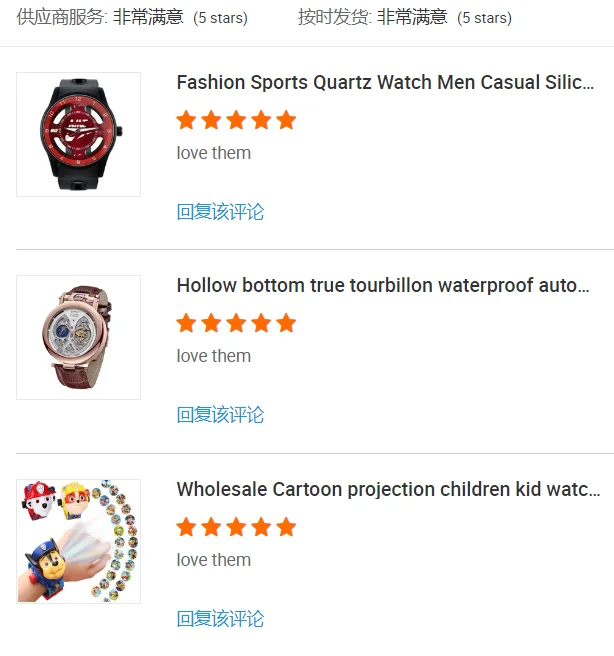Click third star of tourbillon watch rating

(x=236, y=323)
